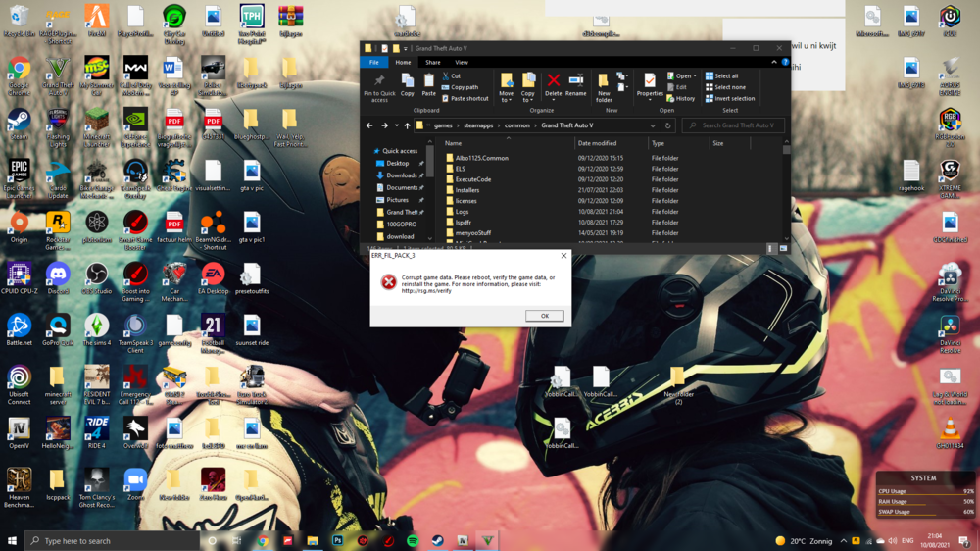
Task: Open Spotify from the taskbar
Action: 413,540
